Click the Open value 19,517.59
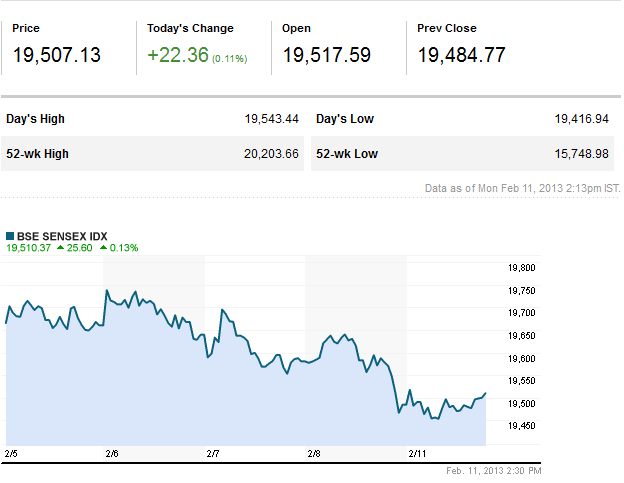The height and width of the screenshot is (483, 624). [x=327, y=55]
